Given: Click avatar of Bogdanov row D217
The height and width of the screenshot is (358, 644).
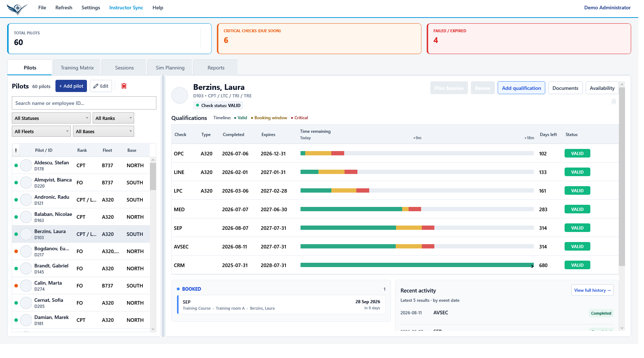Looking at the screenshot, I should (26, 251).
